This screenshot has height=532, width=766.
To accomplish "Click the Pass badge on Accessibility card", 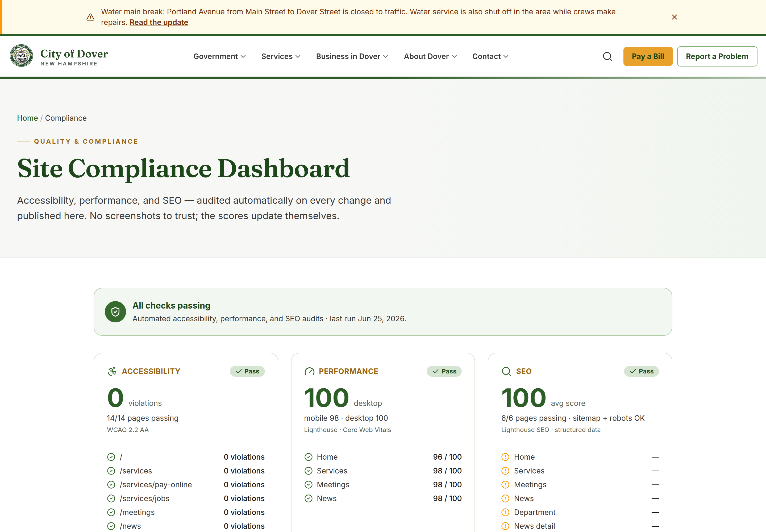I will pos(247,371).
